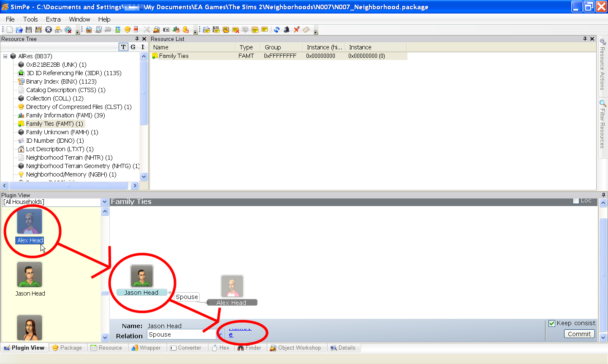The height and width of the screenshot is (364, 608).
Task: Open the Window menu
Action: click(79, 19)
